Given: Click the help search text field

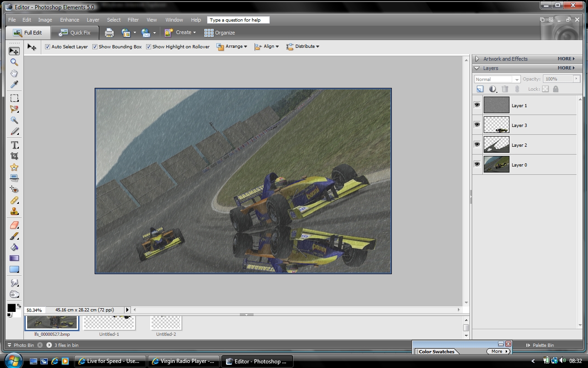Looking at the screenshot, I should (238, 20).
